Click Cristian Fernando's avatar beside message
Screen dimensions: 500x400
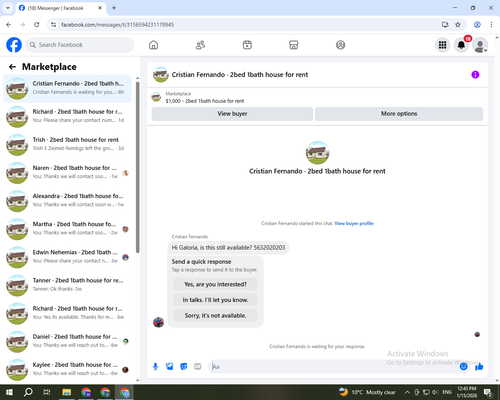coord(158,322)
